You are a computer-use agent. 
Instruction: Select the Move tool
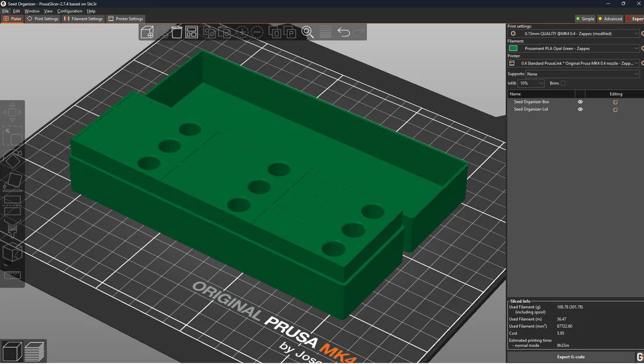[12, 112]
